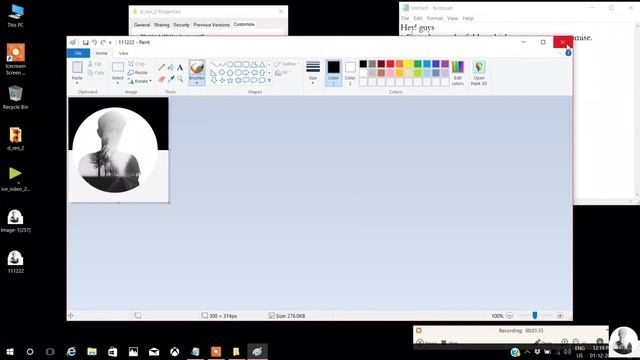Click the Redo arrow in quick access toolbar

(x=103, y=42)
